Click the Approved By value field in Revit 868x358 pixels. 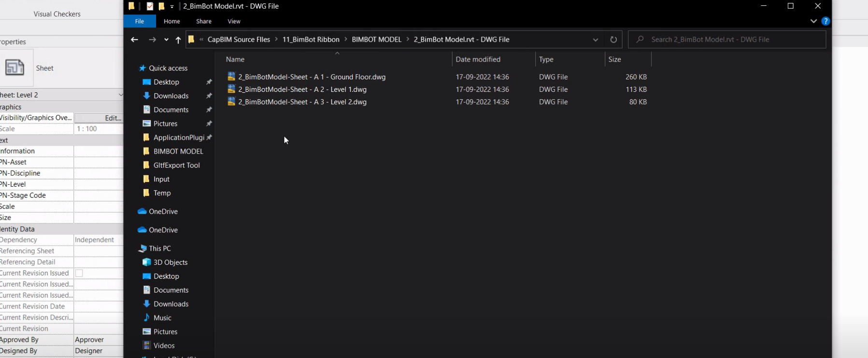(x=99, y=340)
